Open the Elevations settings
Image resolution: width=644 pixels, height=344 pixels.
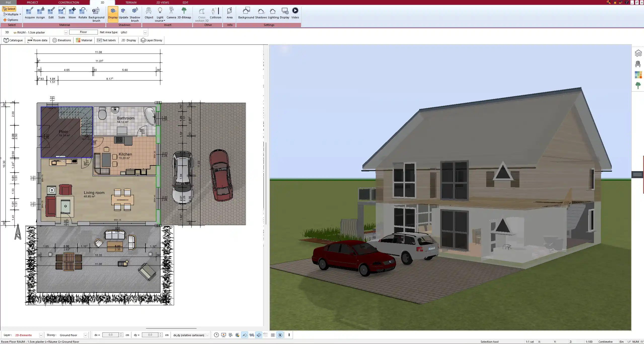point(61,40)
